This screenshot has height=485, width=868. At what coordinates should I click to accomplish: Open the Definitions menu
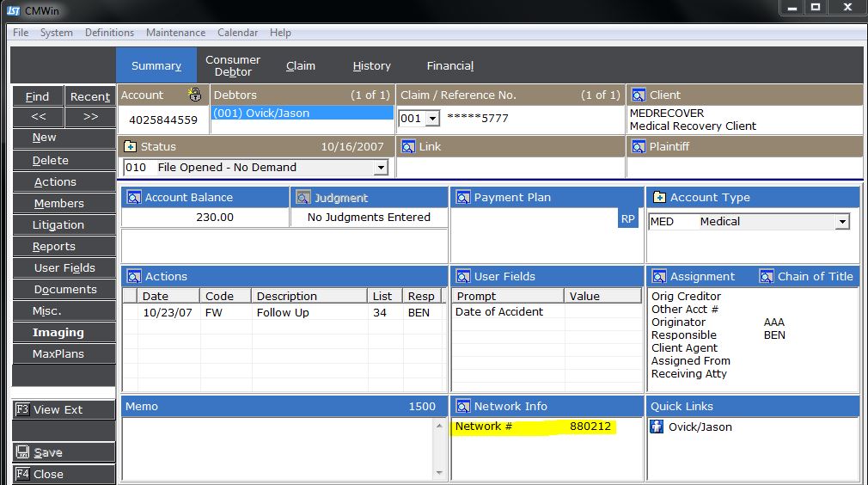coord(110,33)
